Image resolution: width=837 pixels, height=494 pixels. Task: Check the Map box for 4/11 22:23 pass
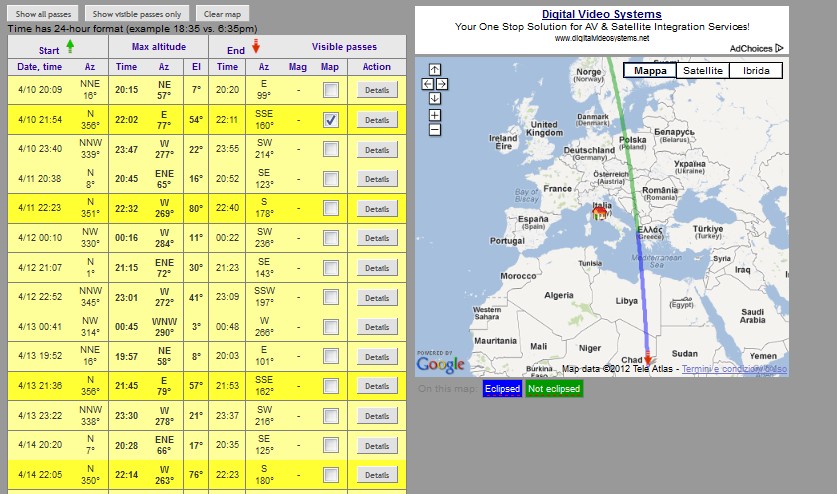click(x=331, y=208)
